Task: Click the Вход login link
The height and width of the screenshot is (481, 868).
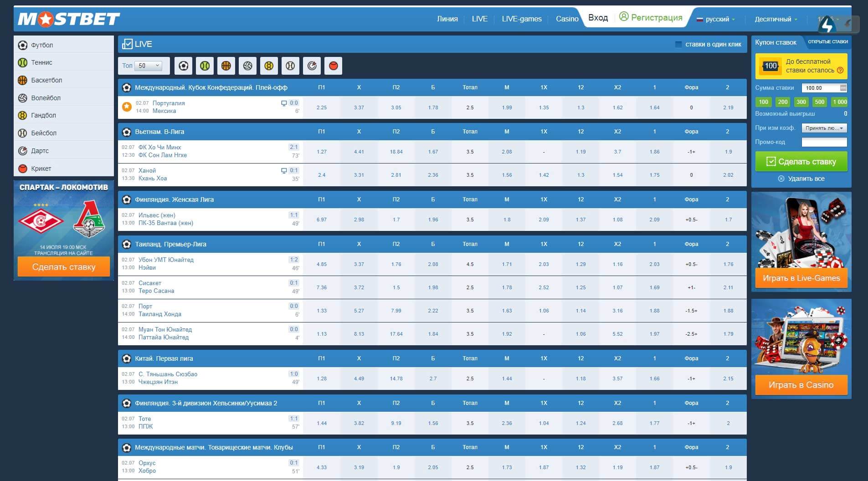Action: click(x=598, y=18)
